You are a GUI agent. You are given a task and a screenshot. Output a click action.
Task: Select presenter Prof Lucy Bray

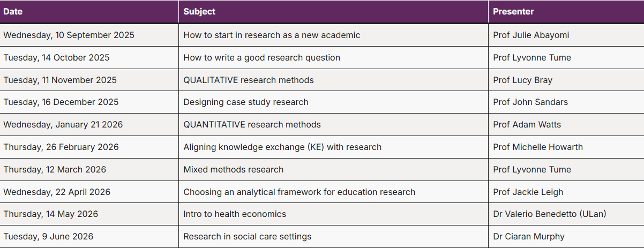(522, 80)
